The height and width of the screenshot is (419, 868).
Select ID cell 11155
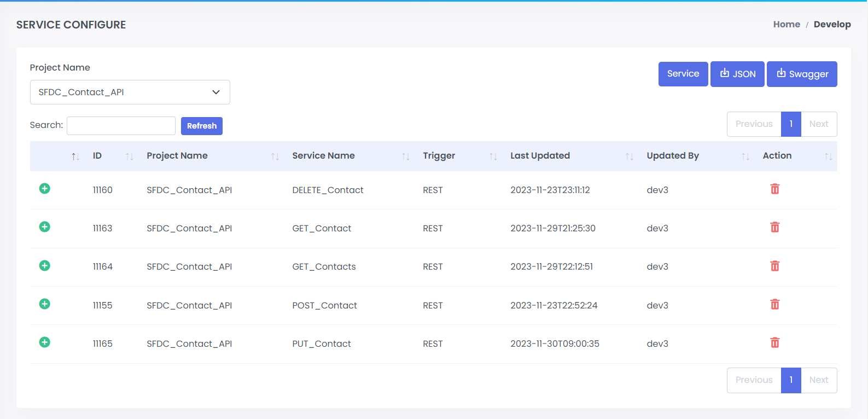(x=103, y=305)
